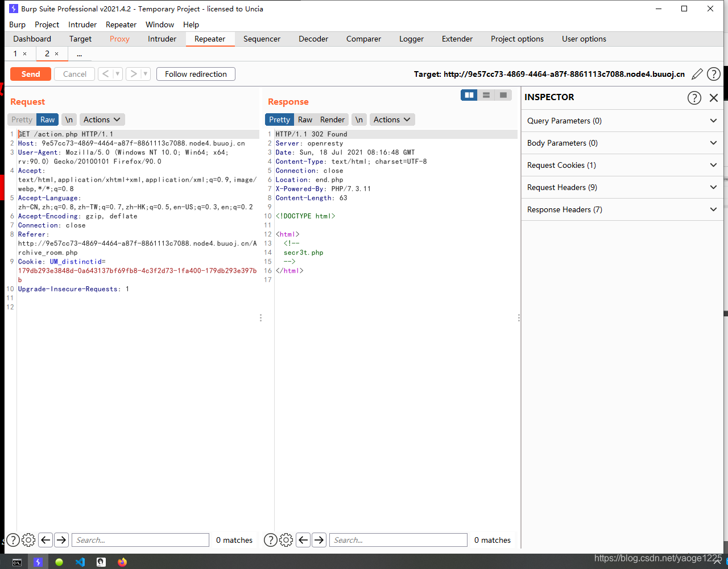Expand Query Parameters (0) section

tap(622, 121)
